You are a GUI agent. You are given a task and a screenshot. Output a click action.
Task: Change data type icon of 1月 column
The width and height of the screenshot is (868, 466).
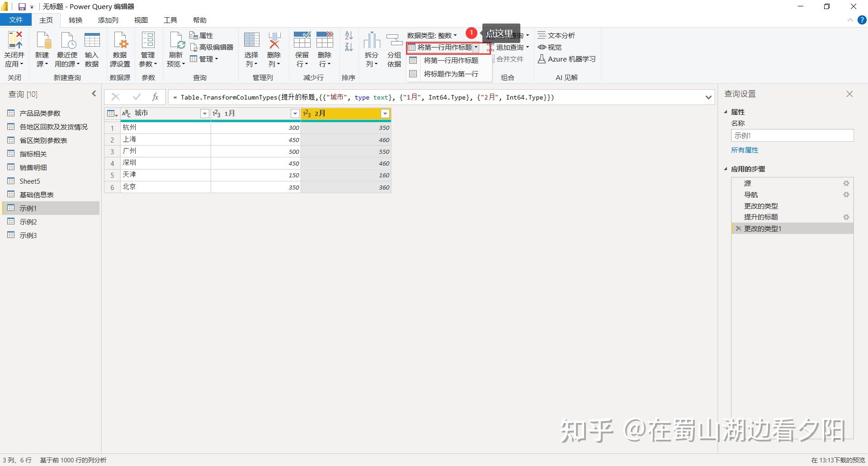[x=217, y=114]
